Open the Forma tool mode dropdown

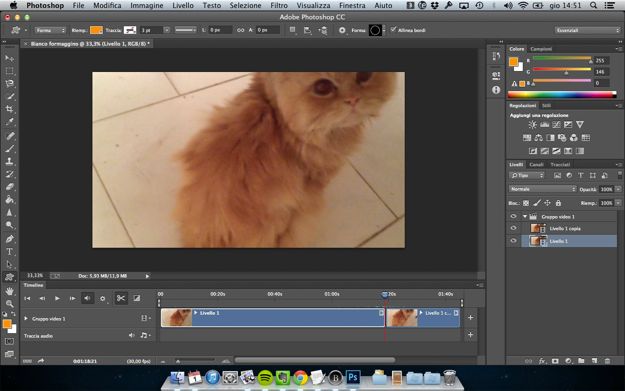50,30
